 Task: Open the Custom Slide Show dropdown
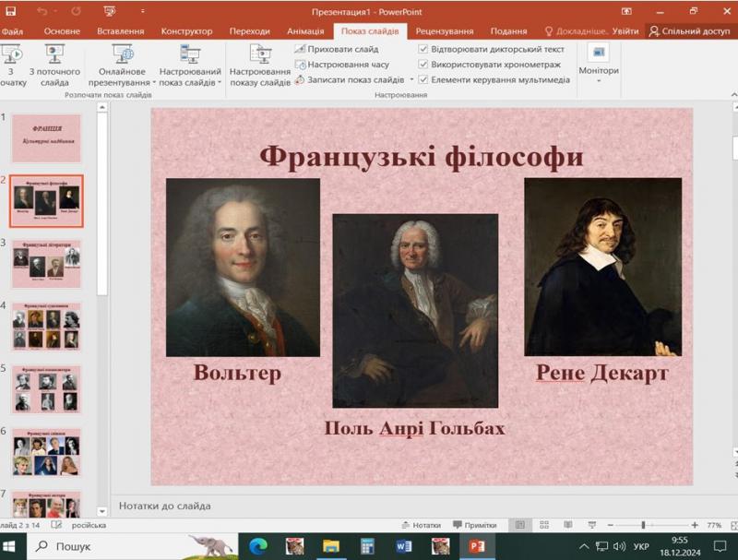tap(190, 65)
